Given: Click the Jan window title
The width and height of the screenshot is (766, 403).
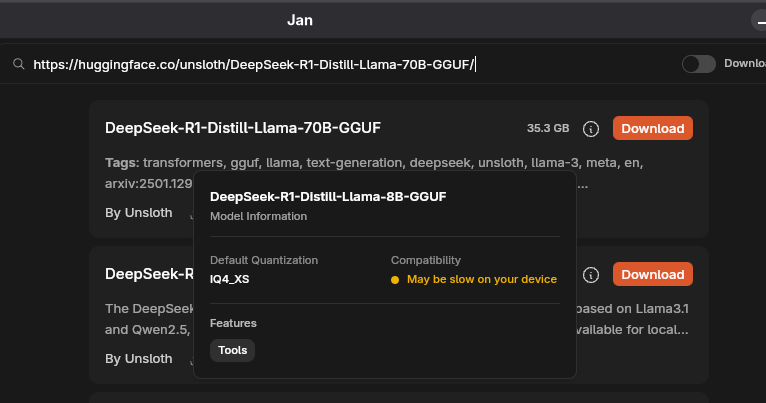Looking at the screenshot, I should [300, 19].
